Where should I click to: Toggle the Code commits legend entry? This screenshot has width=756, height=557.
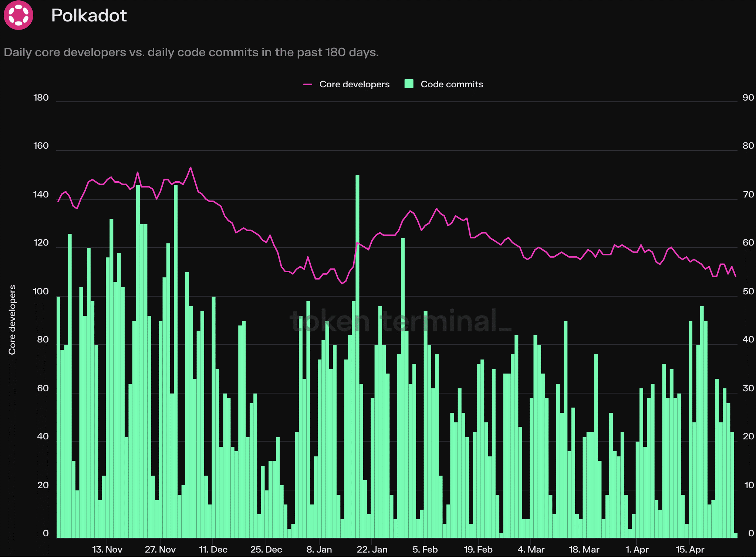tap(444, 84)
